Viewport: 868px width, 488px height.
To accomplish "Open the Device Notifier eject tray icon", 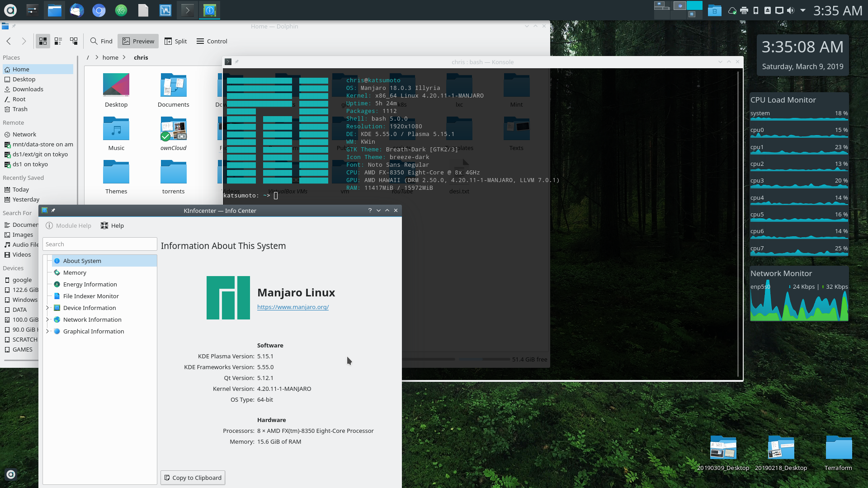I will [x=768, y=10].
